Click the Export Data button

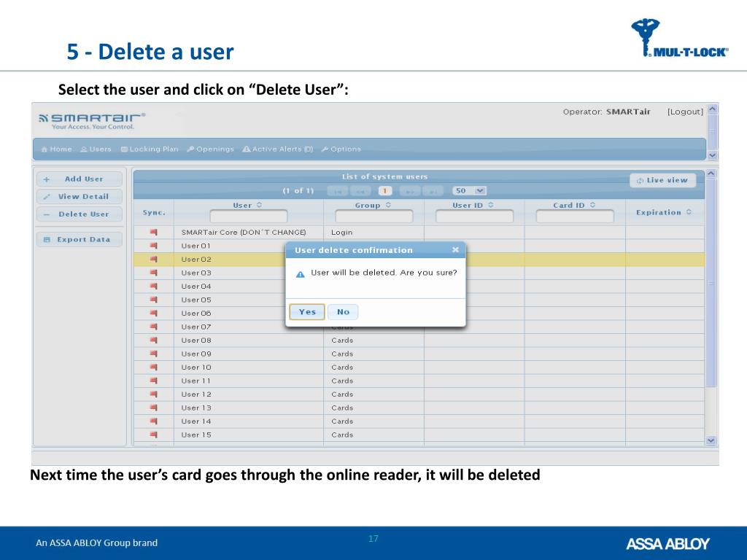point(79,239)
